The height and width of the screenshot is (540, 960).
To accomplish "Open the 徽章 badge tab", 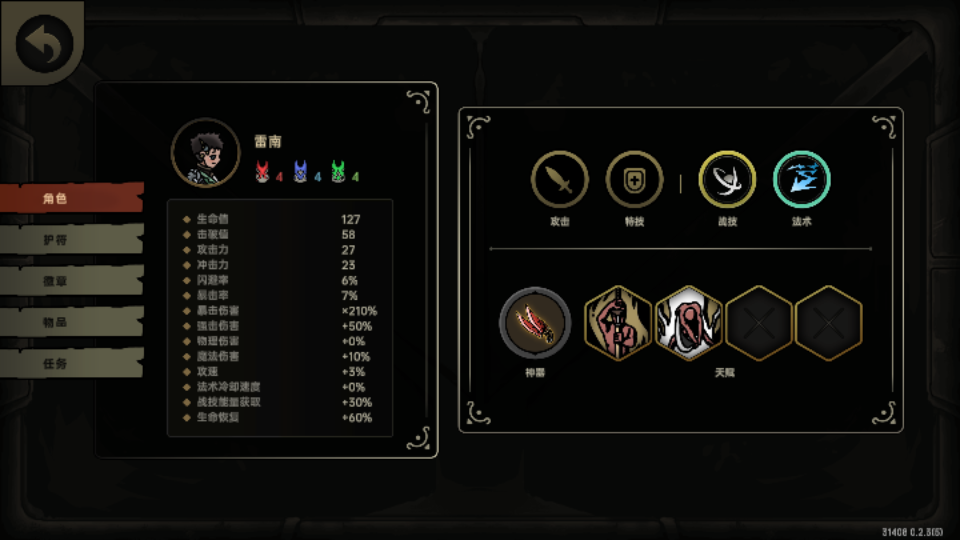I will coord(72,280).
